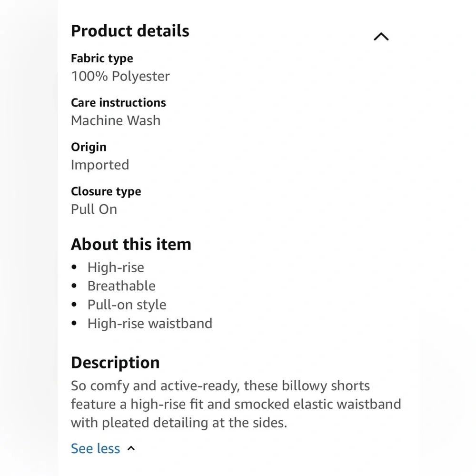Click the High-rise bullet item

pos(116,268)
